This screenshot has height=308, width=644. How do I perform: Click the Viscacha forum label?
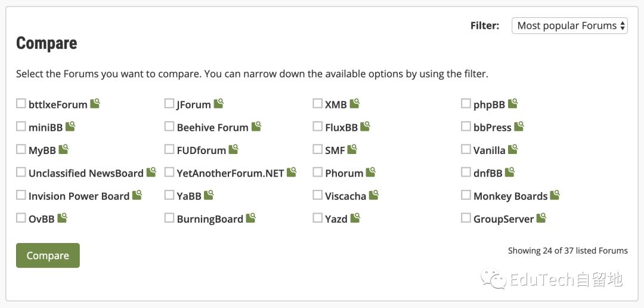point(345,196)
